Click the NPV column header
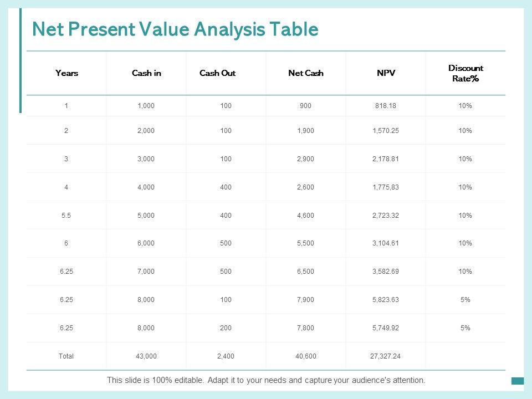Viewport: 532px width, 399px height. click(x=386, y=73)
